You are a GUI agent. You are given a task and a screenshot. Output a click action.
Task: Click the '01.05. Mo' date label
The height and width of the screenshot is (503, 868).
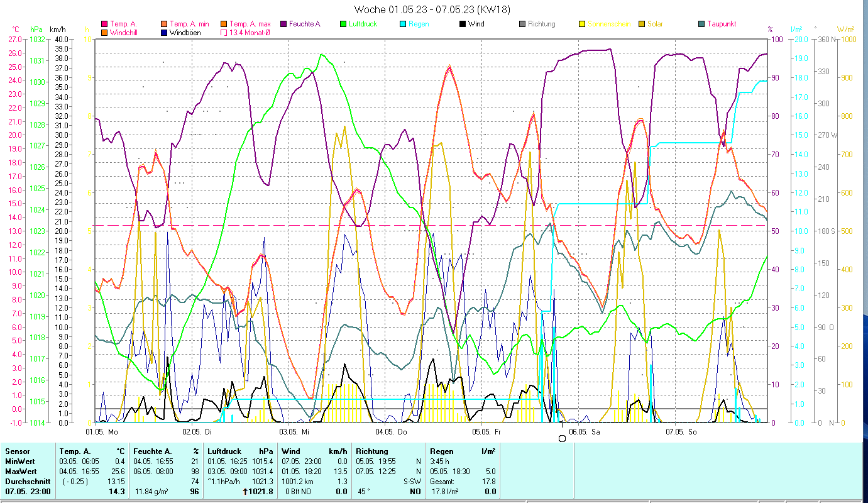click(102, 432)
